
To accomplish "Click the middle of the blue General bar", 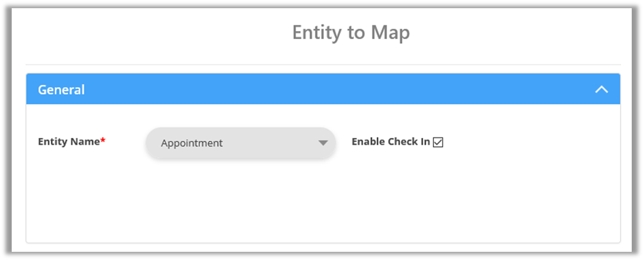I will click(323, 89).
